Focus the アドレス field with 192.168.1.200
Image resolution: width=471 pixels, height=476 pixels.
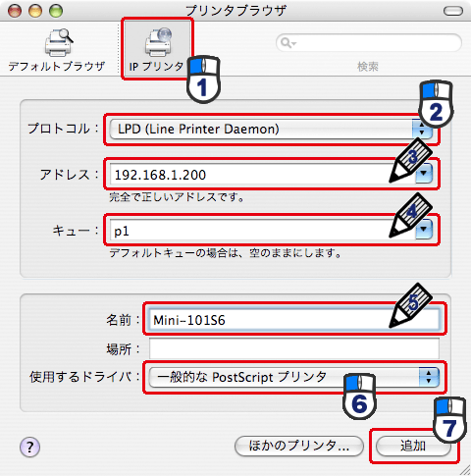coord(263,174)
